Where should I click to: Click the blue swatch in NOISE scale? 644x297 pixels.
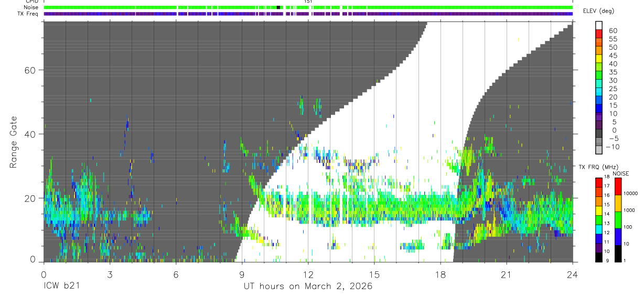[x=618, y=237]
